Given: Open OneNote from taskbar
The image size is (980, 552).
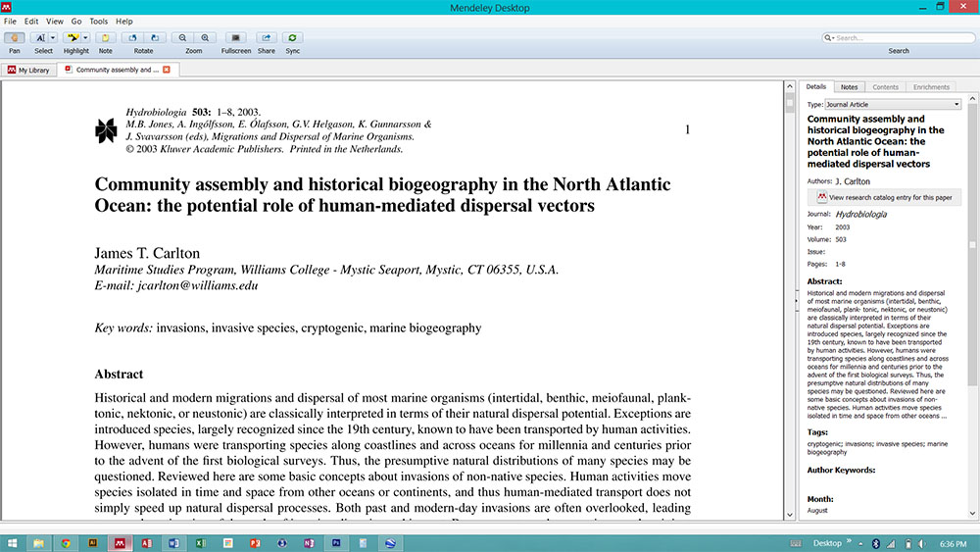Looking at the screenshot, I should click(309, 543).
